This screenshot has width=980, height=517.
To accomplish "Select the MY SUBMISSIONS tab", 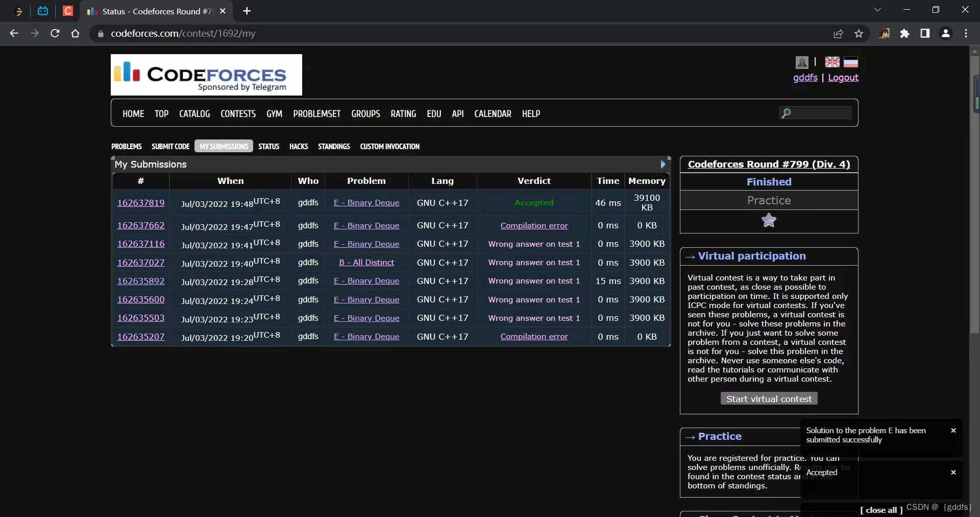I will point(224,147).
